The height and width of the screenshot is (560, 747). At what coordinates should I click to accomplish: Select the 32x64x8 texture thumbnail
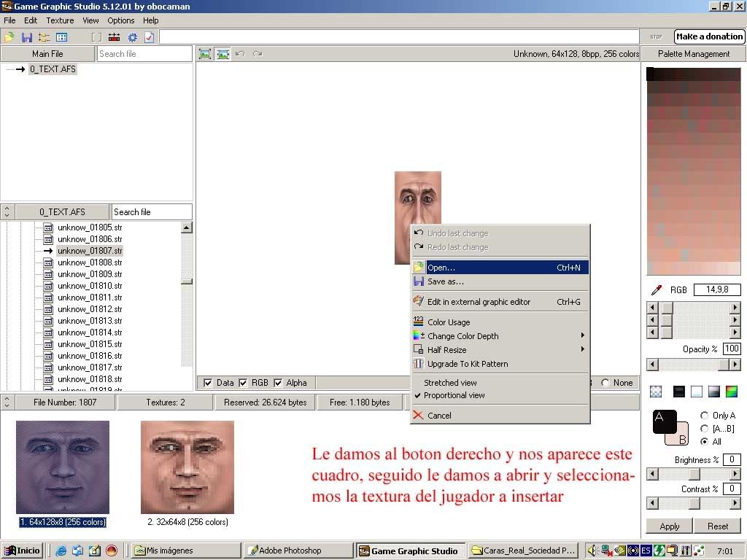click(x=187, y=467)
